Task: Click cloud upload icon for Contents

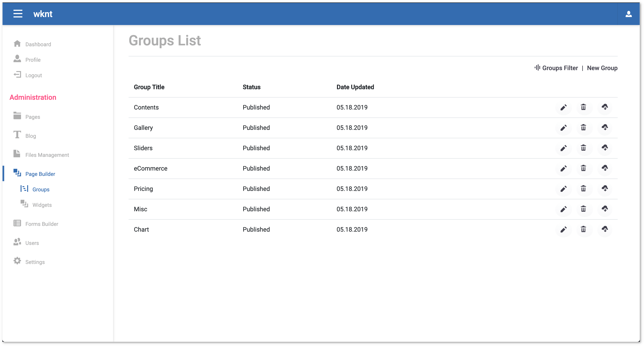Action: tap(605, 107)
